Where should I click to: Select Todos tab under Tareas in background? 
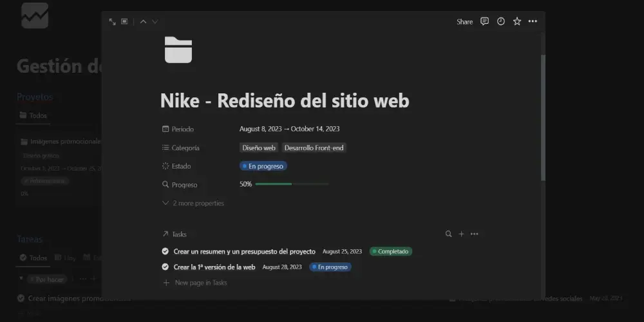click(x=33, y=258)
